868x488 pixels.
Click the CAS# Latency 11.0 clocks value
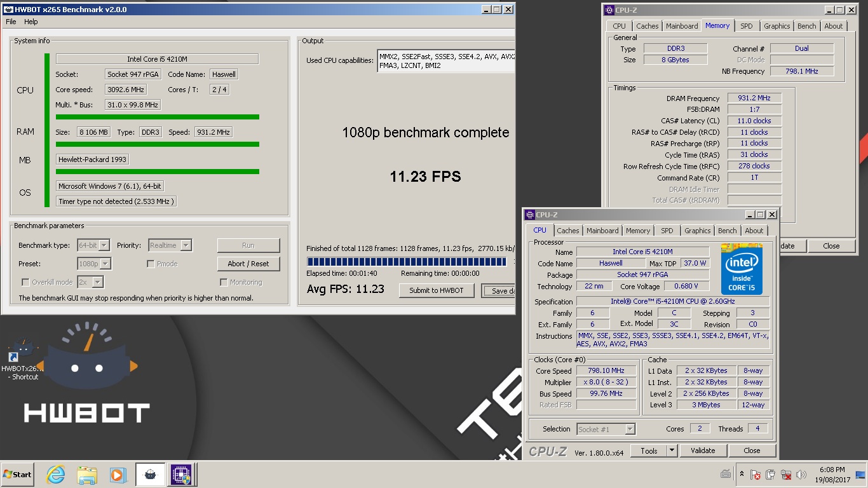pos(754,121)
